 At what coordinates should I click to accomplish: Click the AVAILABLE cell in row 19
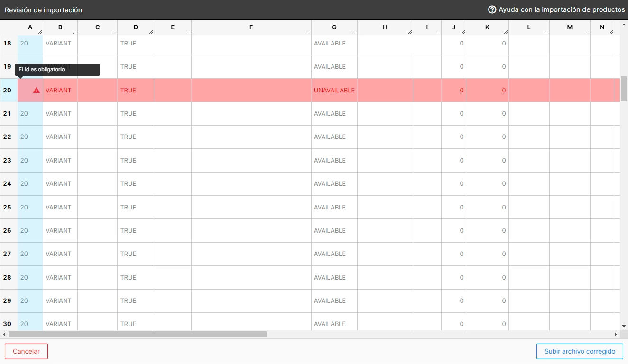click(x=334, y=67)
